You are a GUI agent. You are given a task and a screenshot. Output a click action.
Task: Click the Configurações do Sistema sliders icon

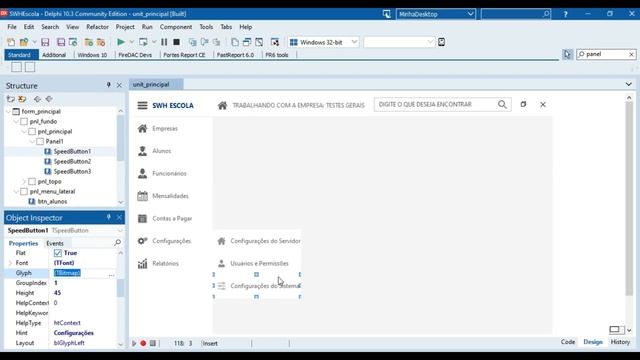(221, 286)
